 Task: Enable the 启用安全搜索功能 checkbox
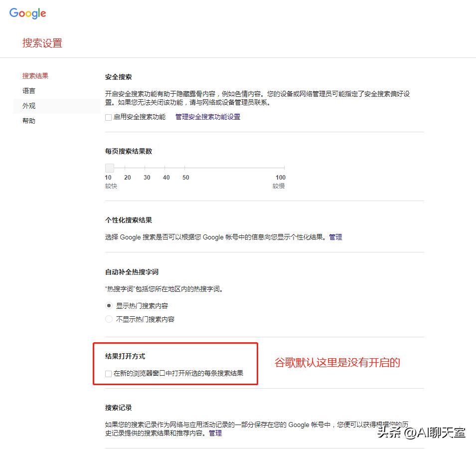pos(108,117)
